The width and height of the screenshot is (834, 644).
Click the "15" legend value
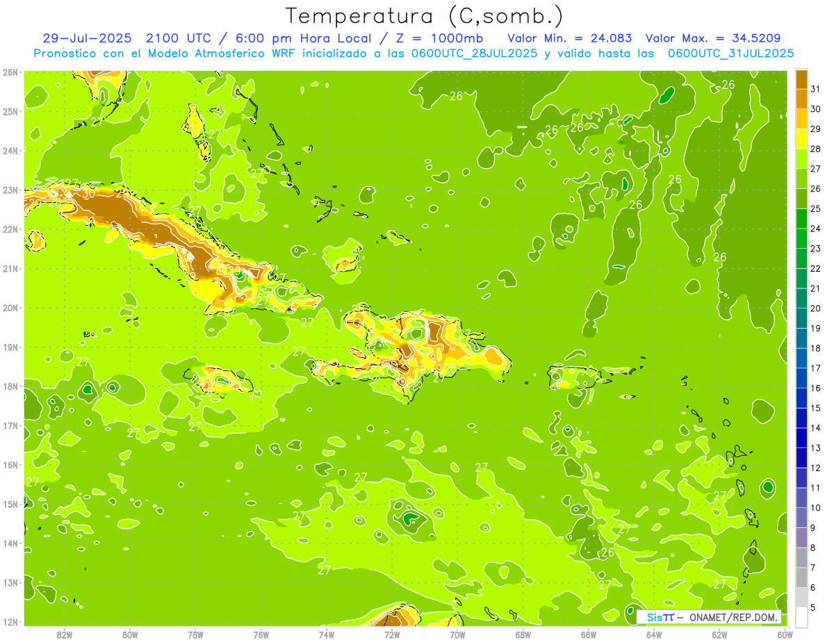click(x=816, y=408)
